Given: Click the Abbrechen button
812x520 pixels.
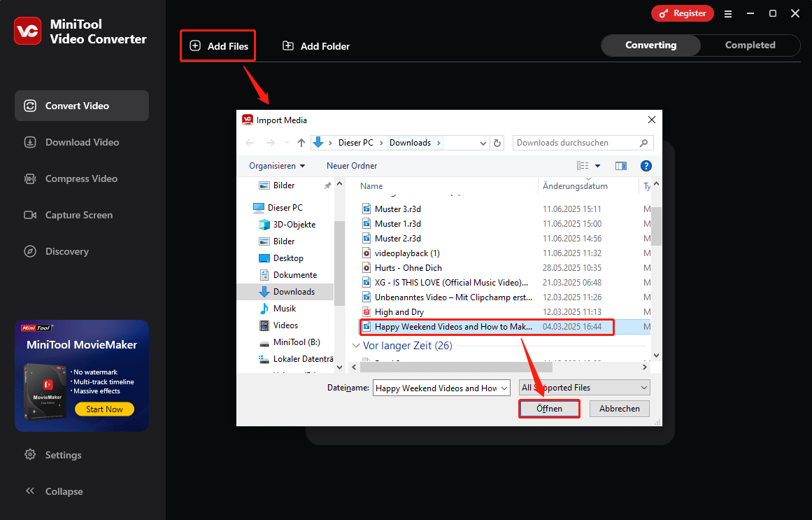Looking at the screenshot, I should tap(620, 409).
